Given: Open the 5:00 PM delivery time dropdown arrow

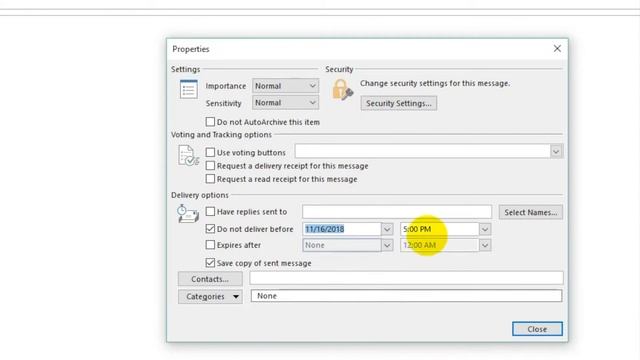Looking at the screenshot, I should pyautogui.click(x=485, y=229).
